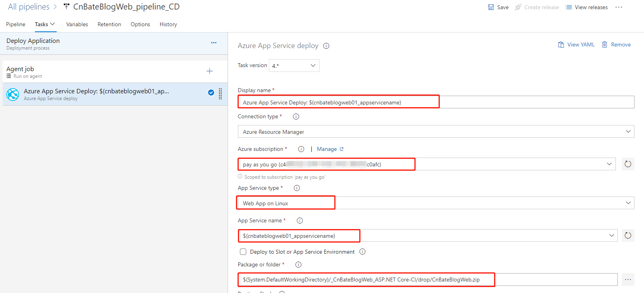Image resolution: width=644 pixels, height=293 pixels.
Task: Show info for Azure subscription
Action: click(301, 149)
